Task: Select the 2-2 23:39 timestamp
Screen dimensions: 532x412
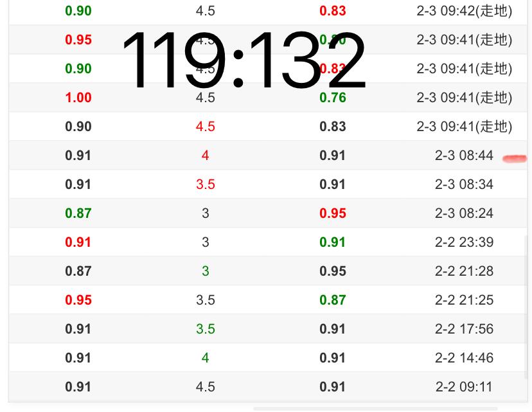Action: [x=464, y=242]
